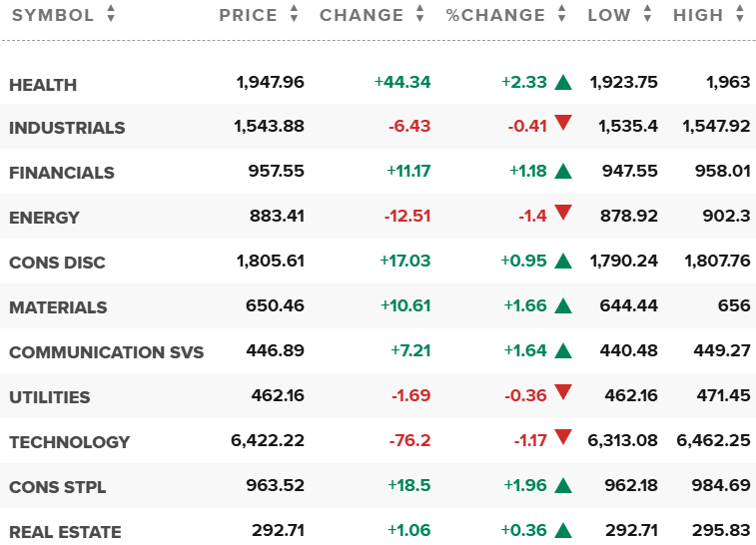The image size is (756, 545).
Task: Sort by PRICE using its sort arrows
Action: tap(294, 14)
